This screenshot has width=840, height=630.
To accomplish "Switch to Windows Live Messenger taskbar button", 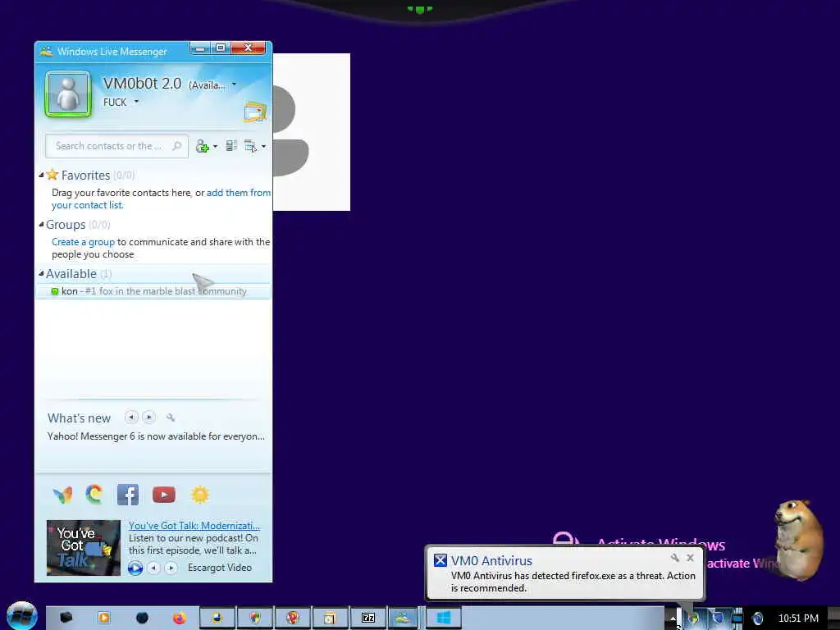I will pos(403,618).
